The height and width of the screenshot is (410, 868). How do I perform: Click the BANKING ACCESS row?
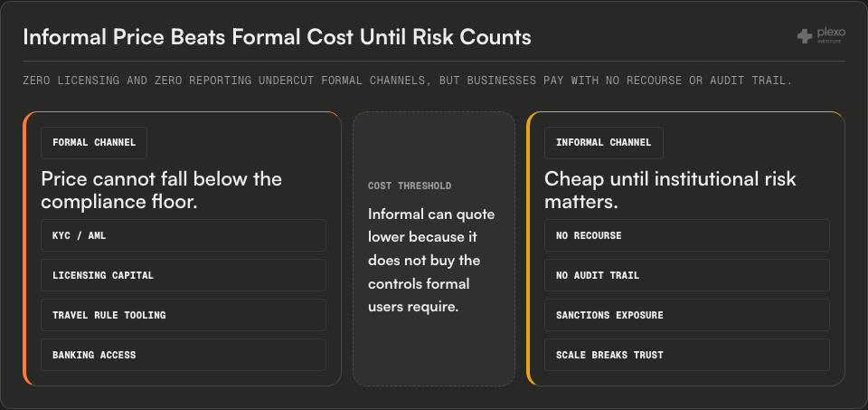coord(184,355)
